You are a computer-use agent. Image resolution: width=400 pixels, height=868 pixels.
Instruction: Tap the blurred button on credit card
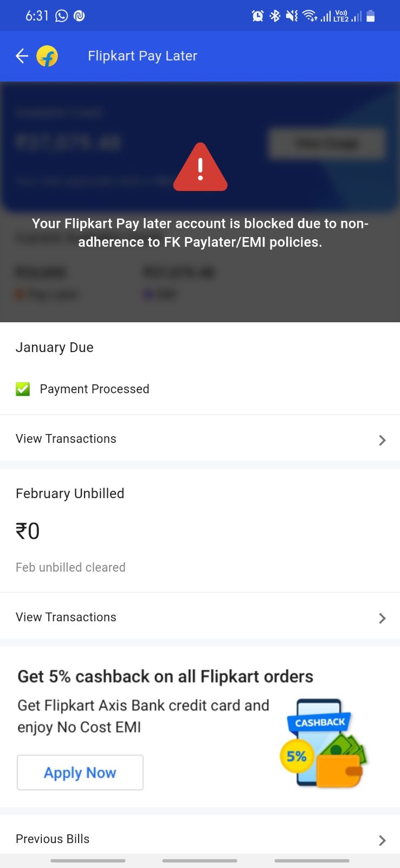pyautogui.click(x=326, y=143)
